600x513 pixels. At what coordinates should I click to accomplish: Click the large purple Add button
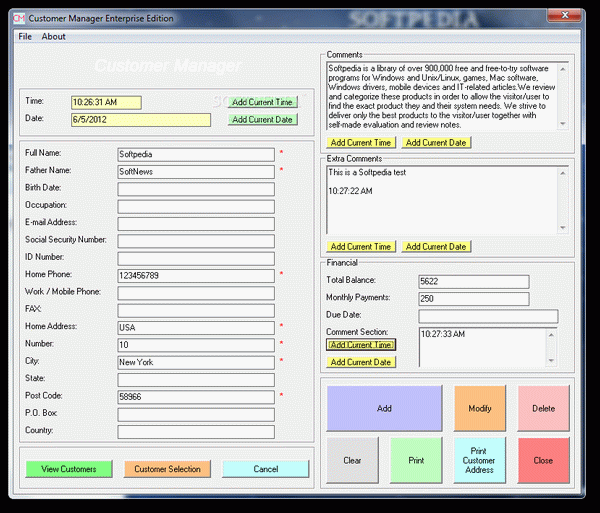[384, 409]
